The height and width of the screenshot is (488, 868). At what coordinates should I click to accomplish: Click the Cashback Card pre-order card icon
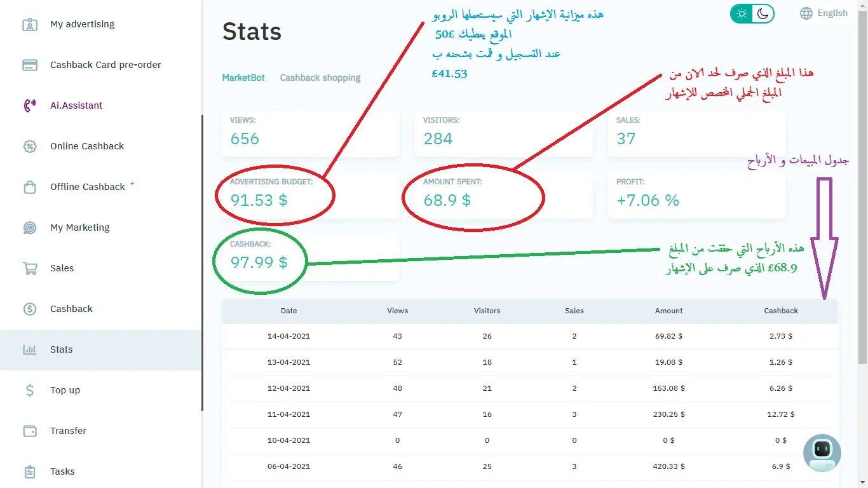pos(30,65)
